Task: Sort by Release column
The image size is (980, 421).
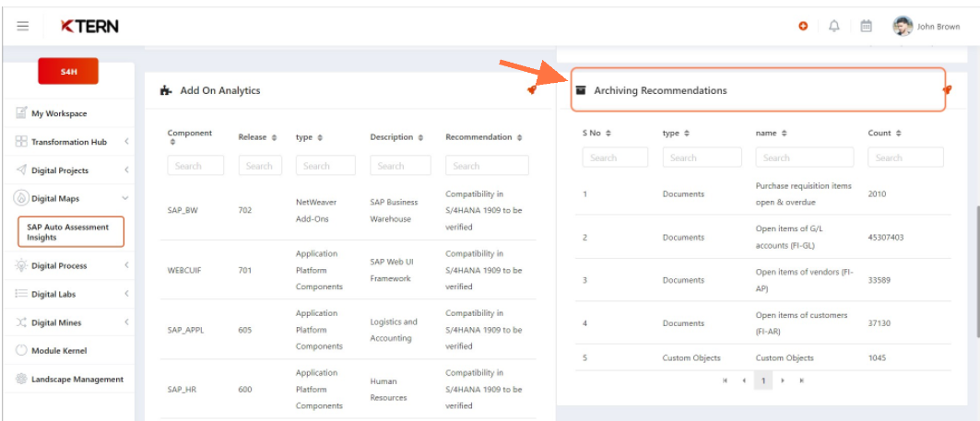Action: pyautogui.click(x=274, y=137)
